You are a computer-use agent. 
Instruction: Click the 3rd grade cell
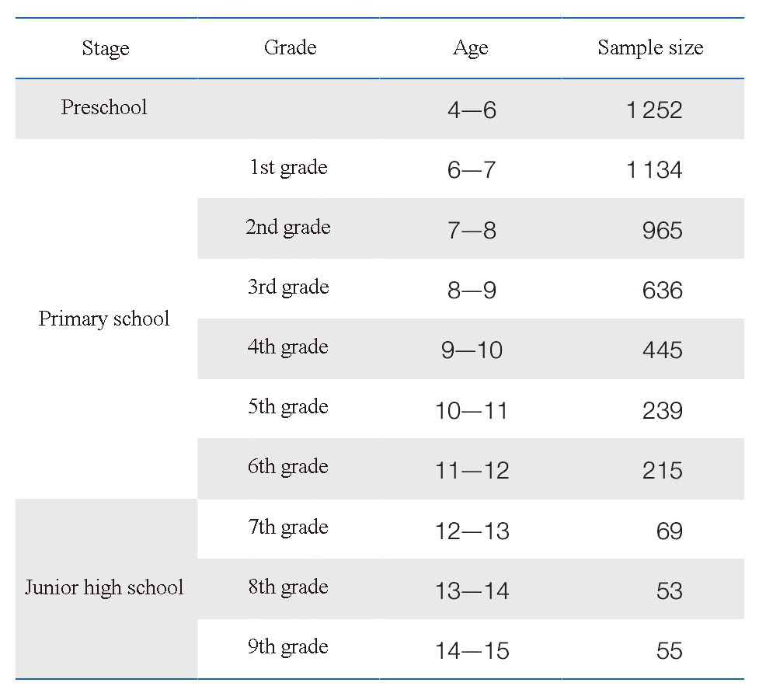coord(288,287)
